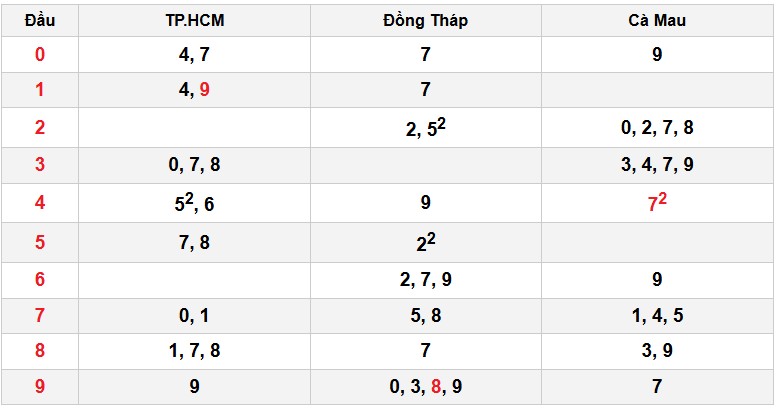The height and width of the screenshot is (409, 777).
Task: Click the TP.HCM cell "4, 9" in row 1
Action: (194, 90)
